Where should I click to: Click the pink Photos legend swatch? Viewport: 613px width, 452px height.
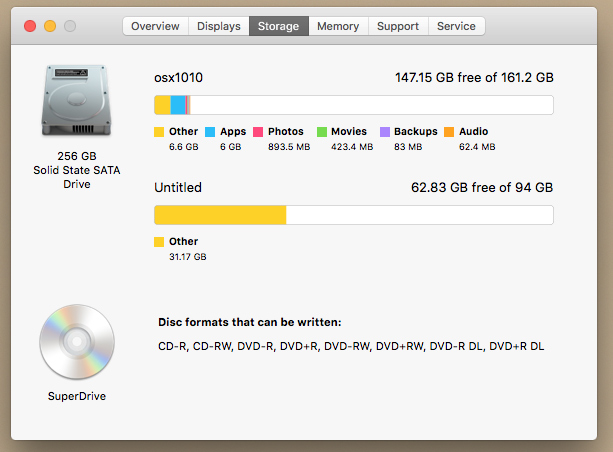tap(258, 132)
